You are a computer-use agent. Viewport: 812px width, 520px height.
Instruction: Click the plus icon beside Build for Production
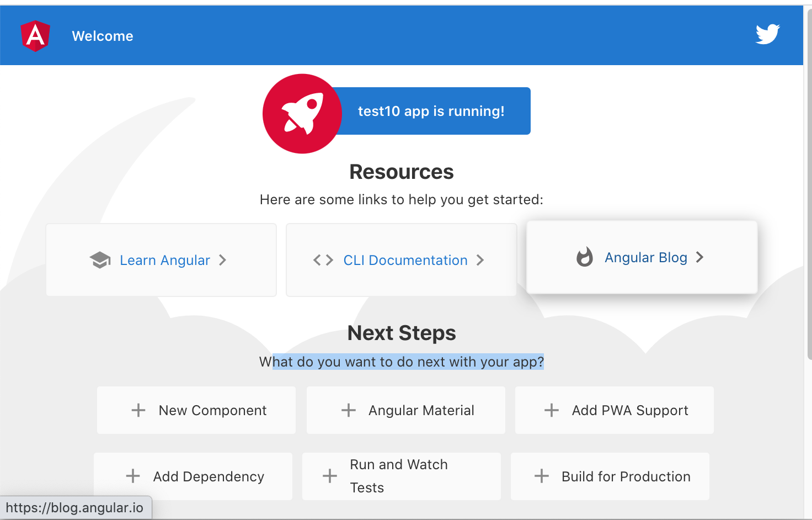pos(542,476)
